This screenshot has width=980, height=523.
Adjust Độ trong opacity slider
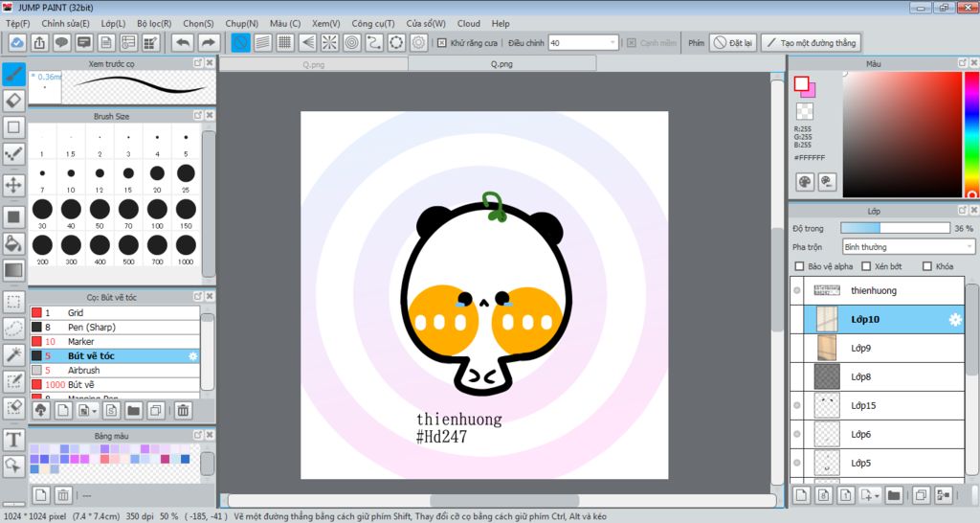[x=895, y=228]
